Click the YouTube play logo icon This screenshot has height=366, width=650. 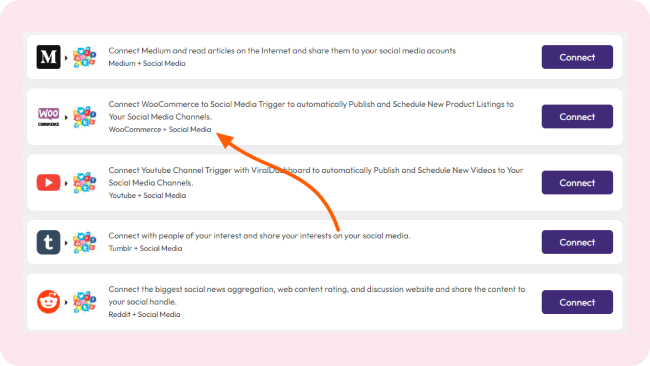(x=49, y=182)
